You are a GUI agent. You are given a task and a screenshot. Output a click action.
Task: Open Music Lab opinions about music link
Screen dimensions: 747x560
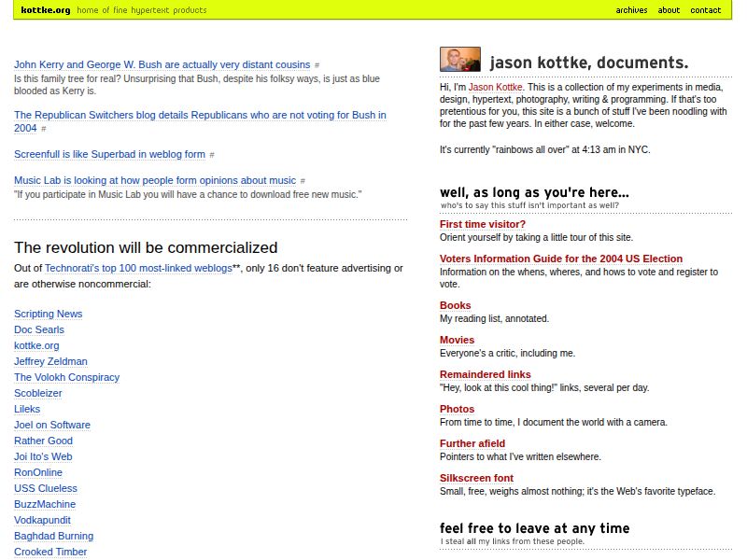[155, 180]
